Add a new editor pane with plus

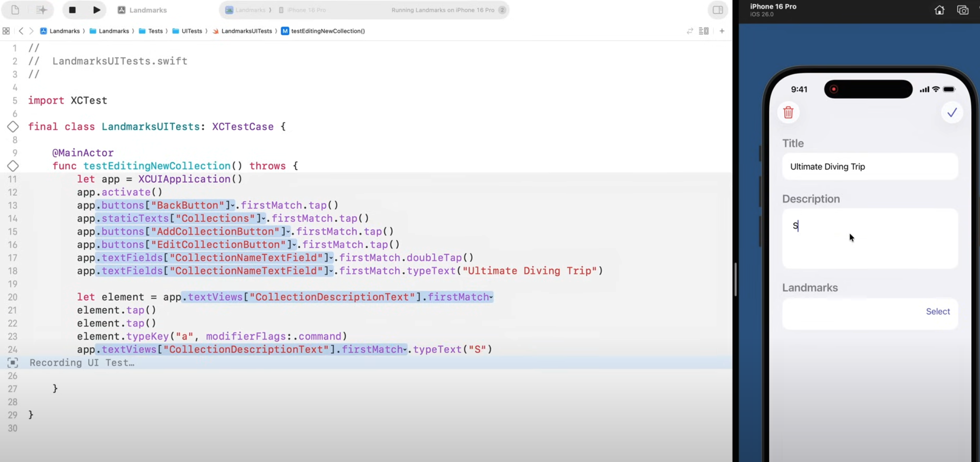(722, 31)
